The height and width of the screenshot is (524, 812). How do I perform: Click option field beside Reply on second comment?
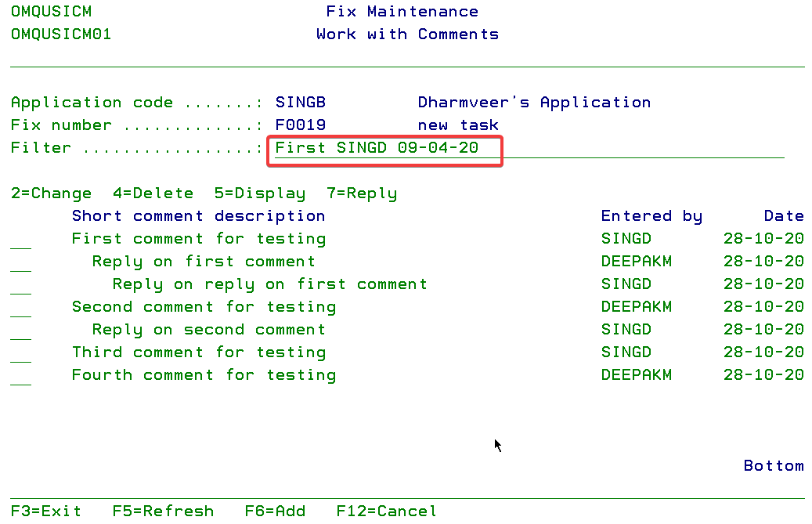click(x=21, y=331)
